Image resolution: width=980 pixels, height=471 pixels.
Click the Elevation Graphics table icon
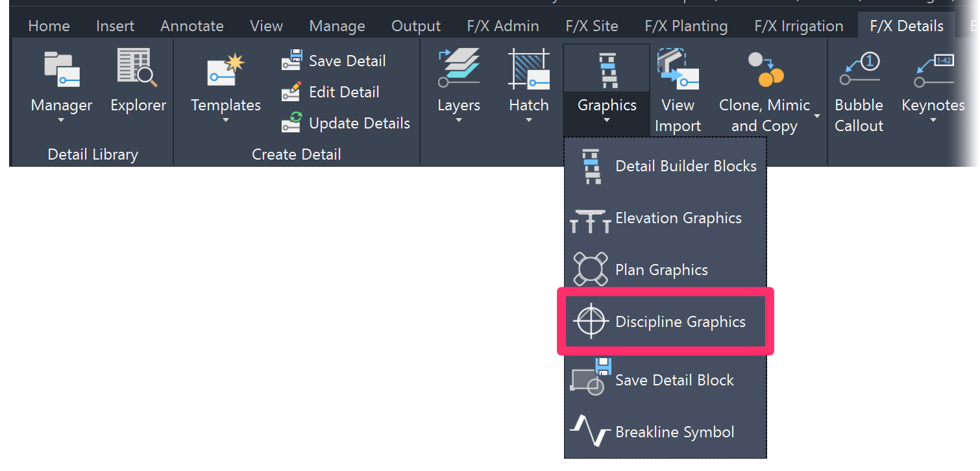coord(590,221)
